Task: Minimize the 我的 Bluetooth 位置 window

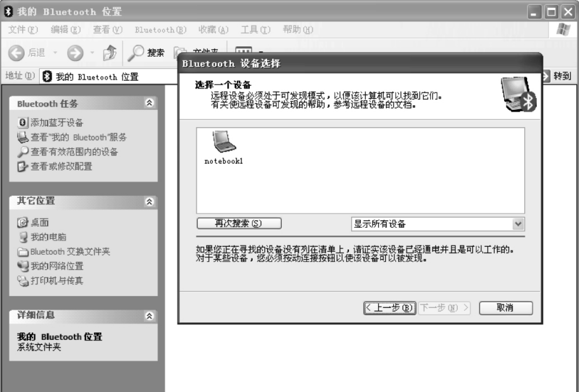Action: 535,12
